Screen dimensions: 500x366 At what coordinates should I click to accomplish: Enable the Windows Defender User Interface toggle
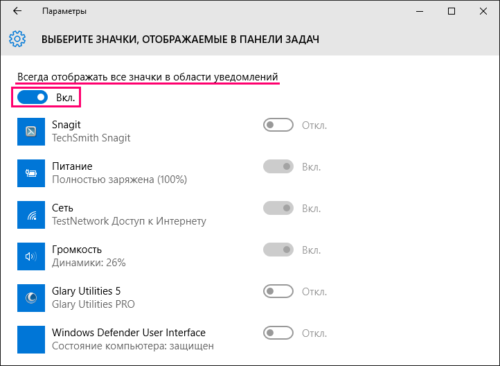point(278,333)
